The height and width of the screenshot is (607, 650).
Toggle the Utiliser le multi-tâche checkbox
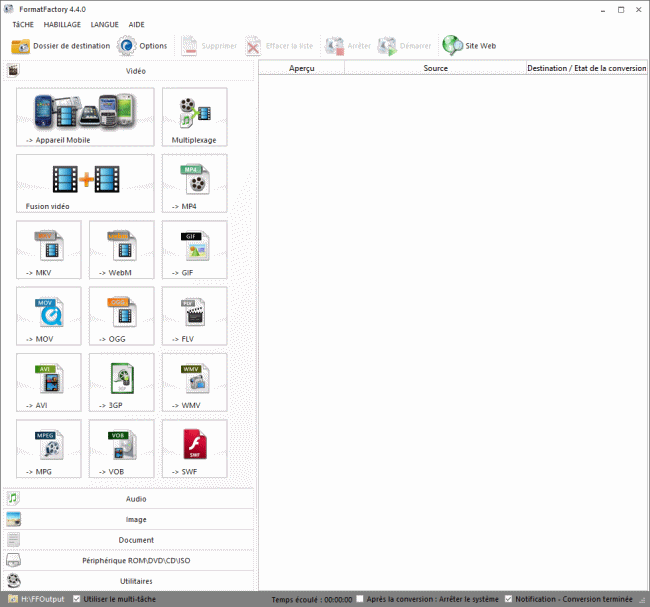(76, 599)
